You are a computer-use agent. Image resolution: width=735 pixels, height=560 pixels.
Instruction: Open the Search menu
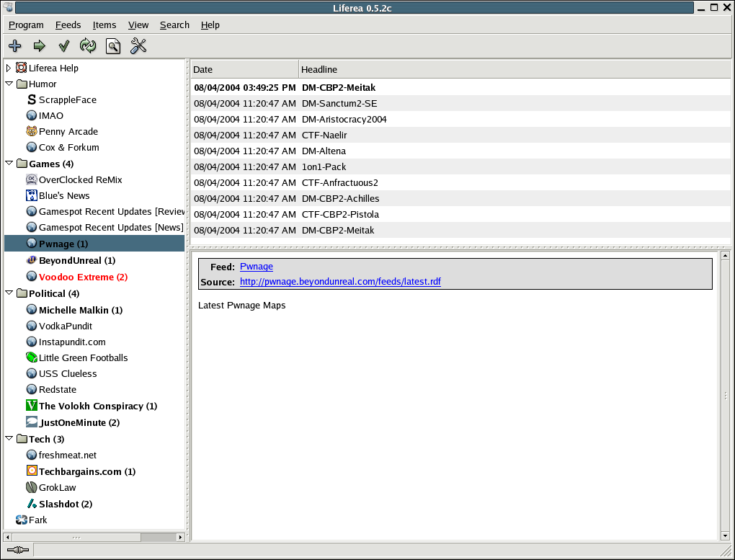(174, 25)
